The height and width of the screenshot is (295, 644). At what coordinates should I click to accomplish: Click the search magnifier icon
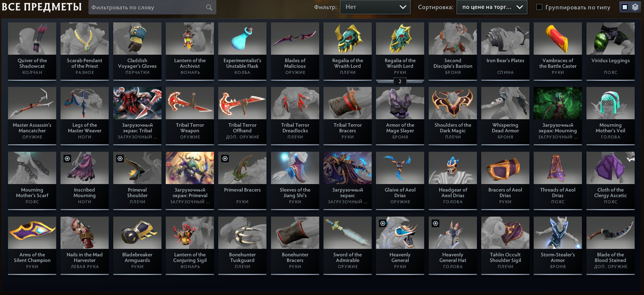[x=209, y=7]
